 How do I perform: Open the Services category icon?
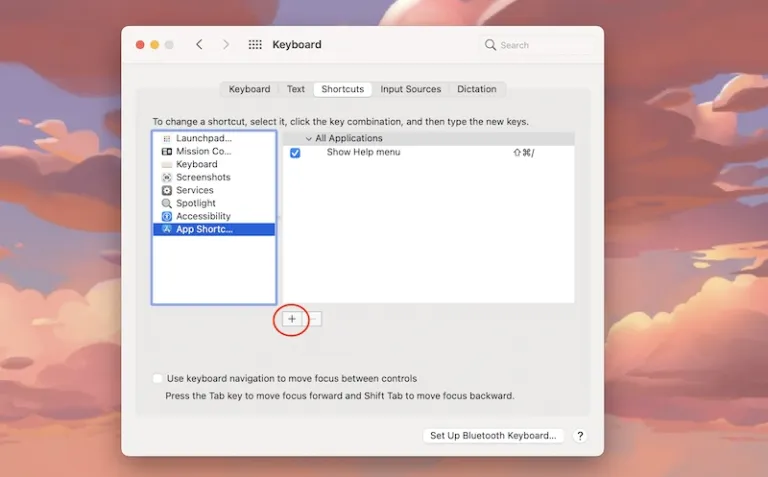coord(167,190)
